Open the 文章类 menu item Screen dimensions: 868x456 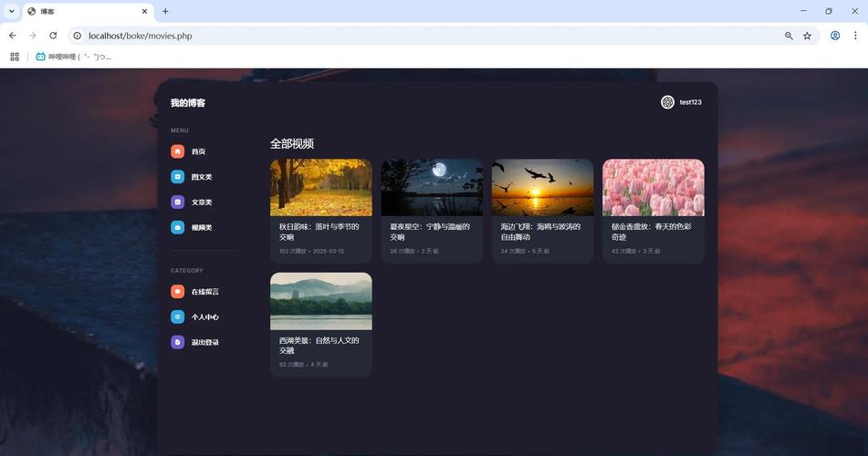click(202, 202)
